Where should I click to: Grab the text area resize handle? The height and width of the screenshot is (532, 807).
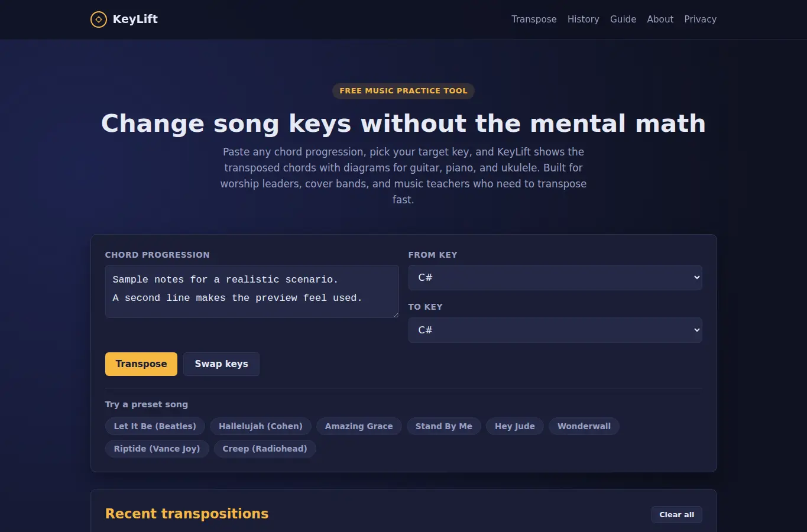pyautogui.click(x=396, y=314)
